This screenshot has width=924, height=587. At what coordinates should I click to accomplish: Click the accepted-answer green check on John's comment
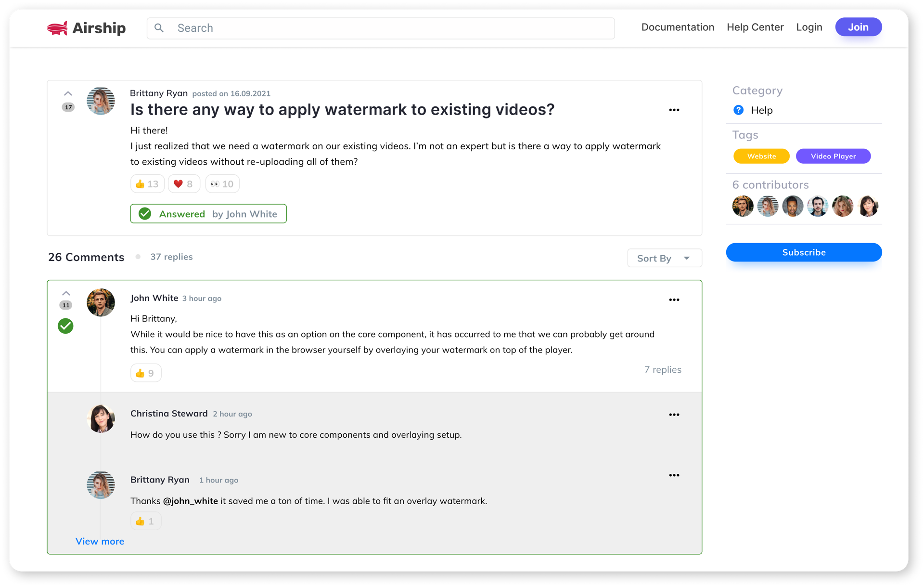pos(65,326)
